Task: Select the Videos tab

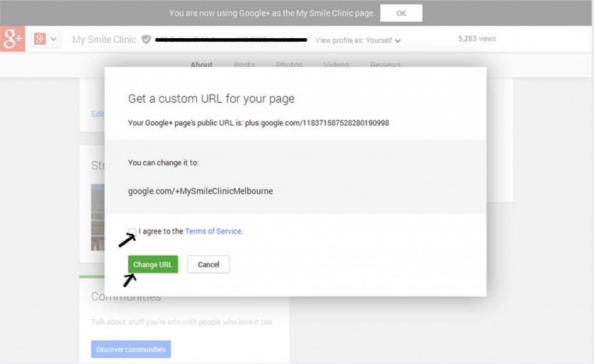Action: (336, 65)
